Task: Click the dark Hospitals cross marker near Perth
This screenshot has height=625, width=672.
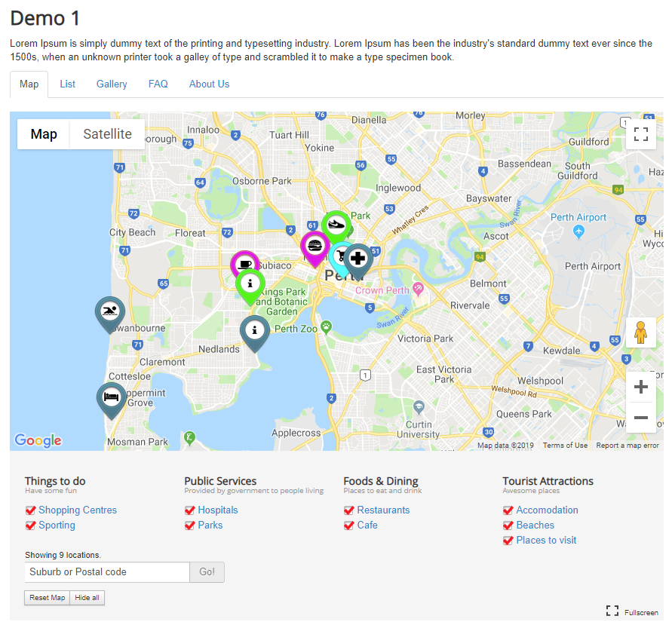Action: (358, 260)
